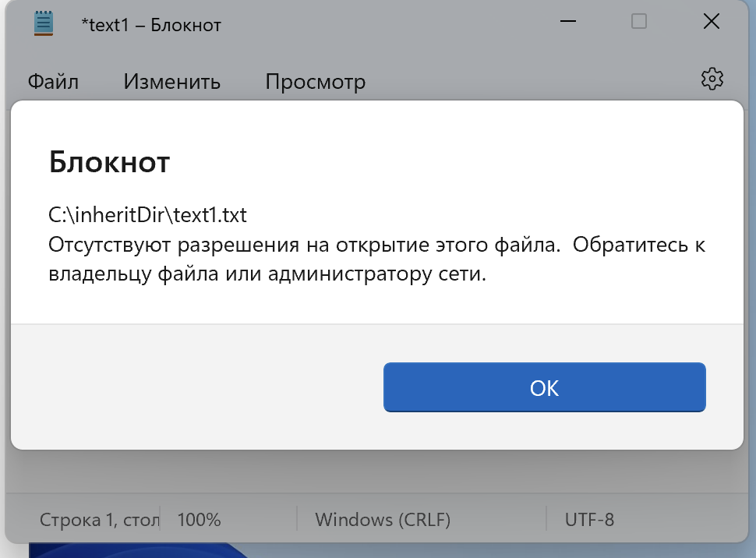Click the Windows (CRLF) line ending indicator
Viewport: 756px width, 558px height.
pyautogui.click(x=382, y=519)
